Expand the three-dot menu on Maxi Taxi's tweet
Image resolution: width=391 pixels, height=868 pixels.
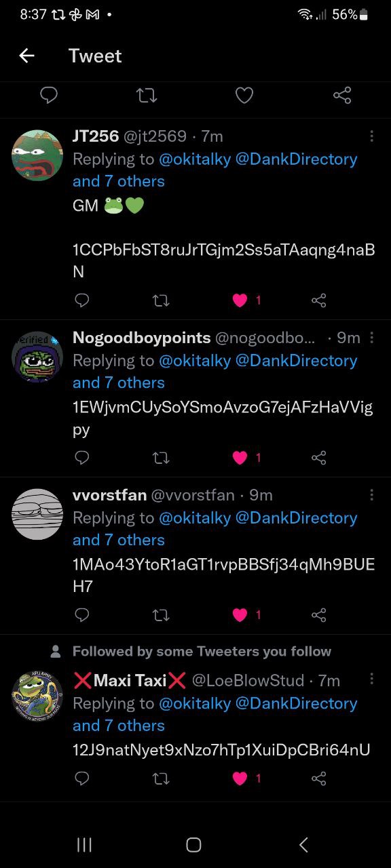click(x=371, y=679)
